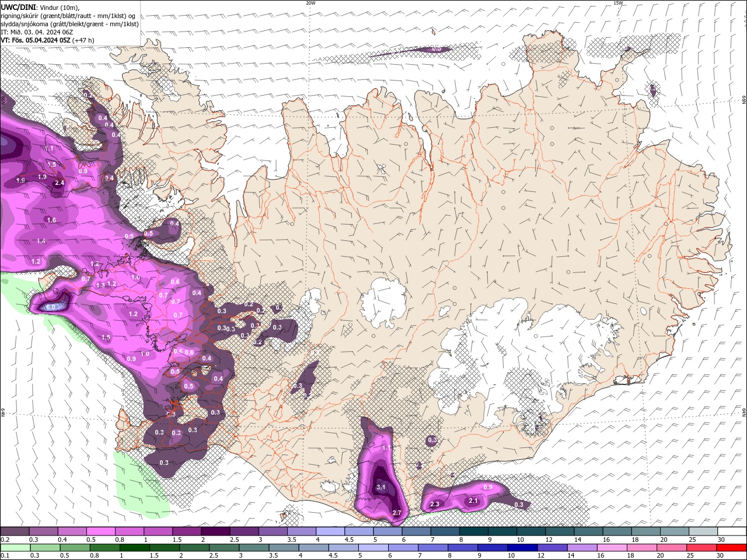The image size is (747, 560).
Task: Choose the dark teal swatch above 8 in the top legend row
Action: (473, 531)
